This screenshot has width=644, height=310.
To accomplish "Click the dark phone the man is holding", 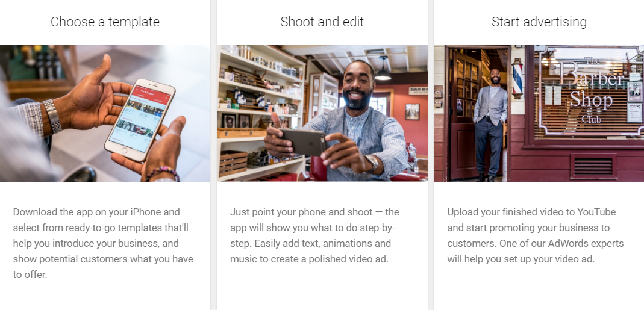I will pyautogui.click(x=302, y=142).
